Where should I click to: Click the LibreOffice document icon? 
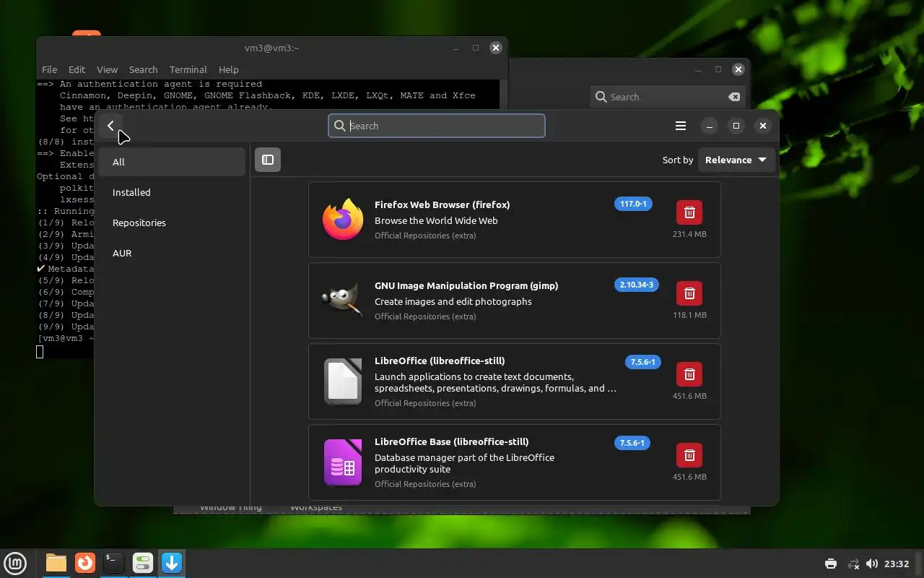343,381
